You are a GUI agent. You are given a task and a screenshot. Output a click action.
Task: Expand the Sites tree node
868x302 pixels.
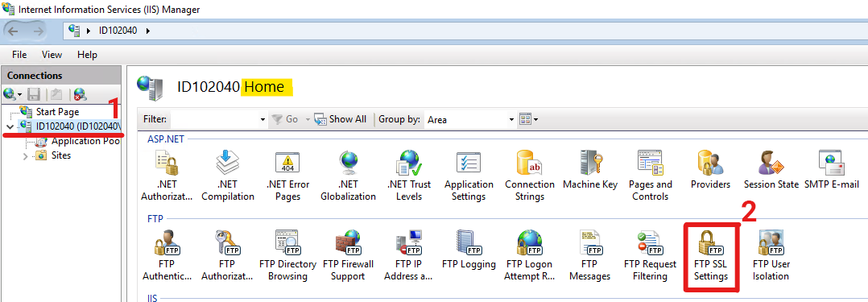pos(25,155)
